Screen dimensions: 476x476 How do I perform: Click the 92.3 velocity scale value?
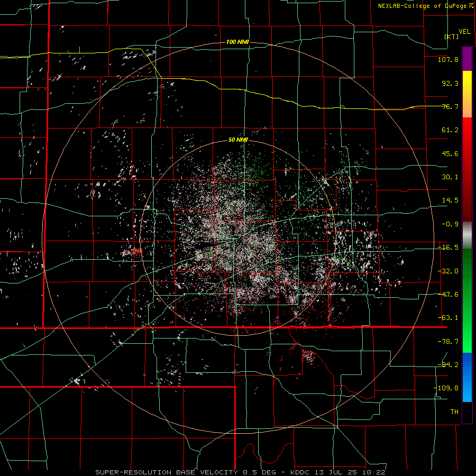coord(450,83)
